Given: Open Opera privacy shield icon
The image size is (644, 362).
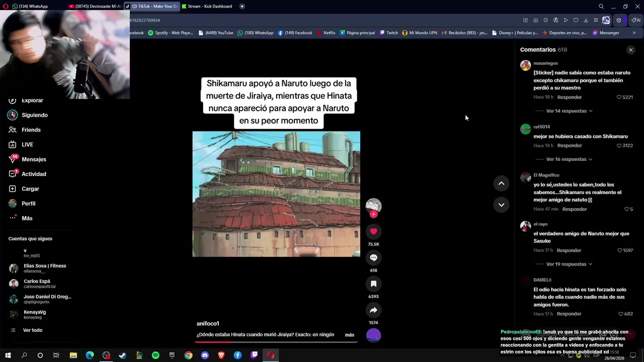Looking at the screenshot, I should [546, 20].
